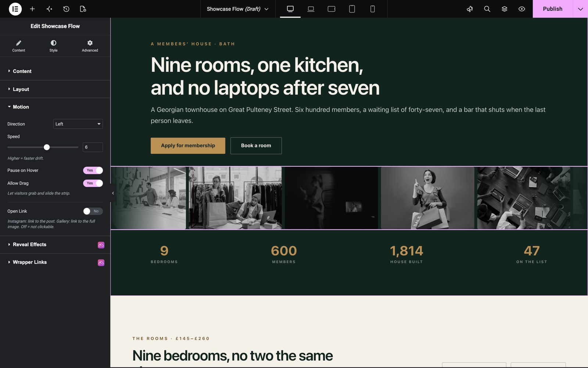Switch to desktop device view
The height and width of the screenshot is (368, 588).
pyautogui.click(x=290, y=9)
